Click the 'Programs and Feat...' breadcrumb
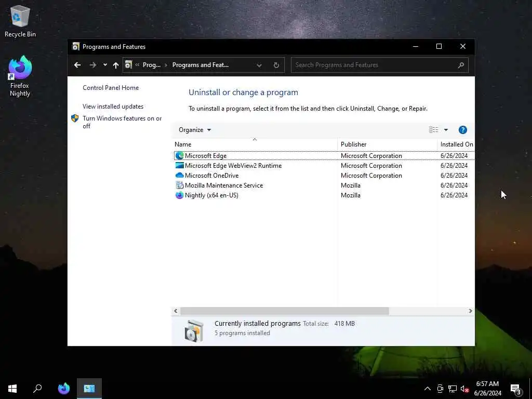Screen dimensions: 532x399 (200, 65)
